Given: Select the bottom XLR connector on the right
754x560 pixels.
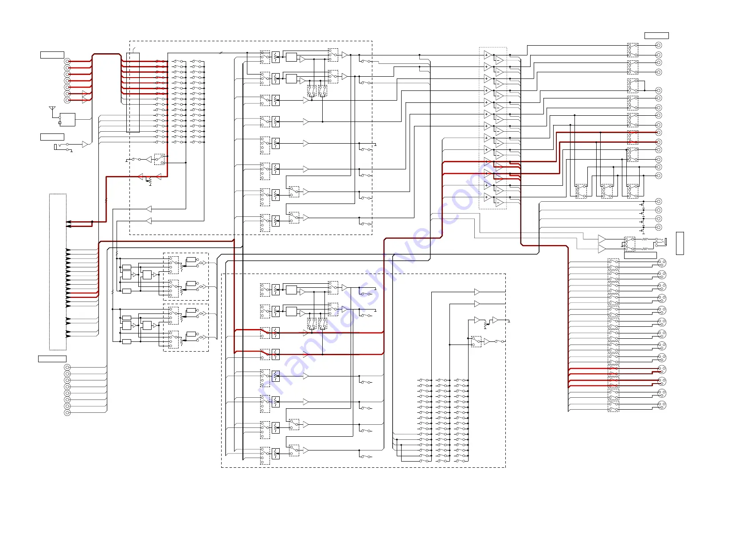Looking at the screenshot, I should pyautogui.click(x=662, y=404).
